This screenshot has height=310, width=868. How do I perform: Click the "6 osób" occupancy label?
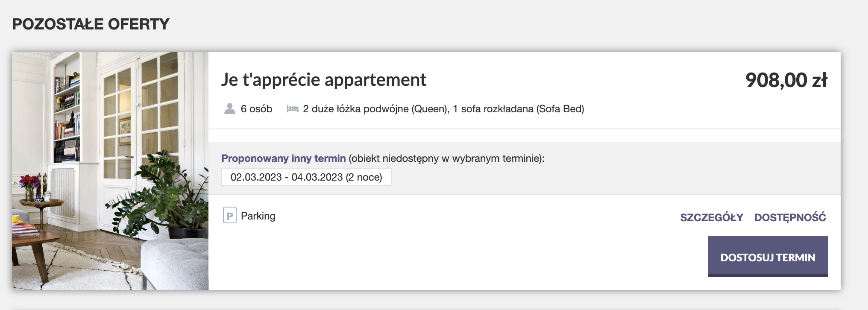pos(255,109)
